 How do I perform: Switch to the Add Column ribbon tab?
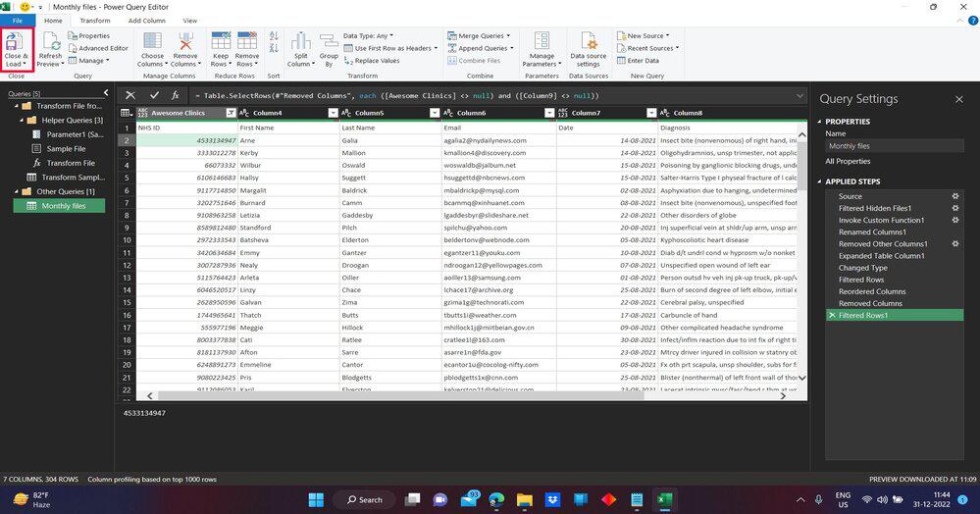[x=147, y=21]
